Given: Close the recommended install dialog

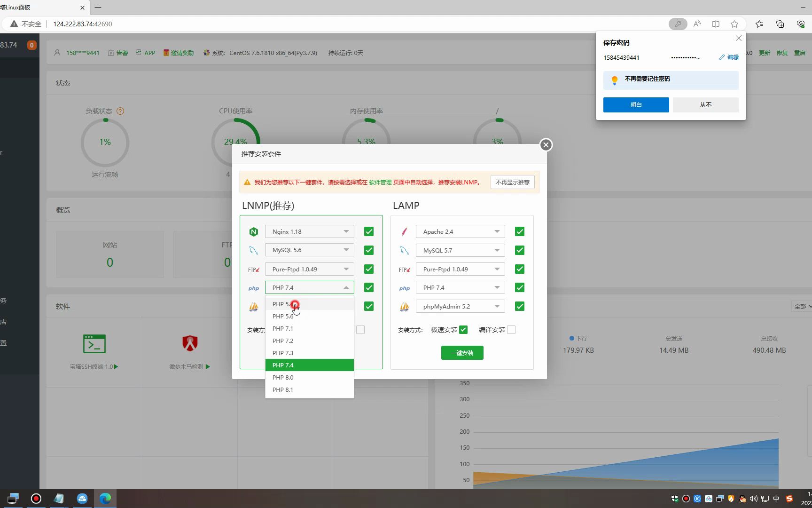Looking at the screenshot, I should 546,145.
